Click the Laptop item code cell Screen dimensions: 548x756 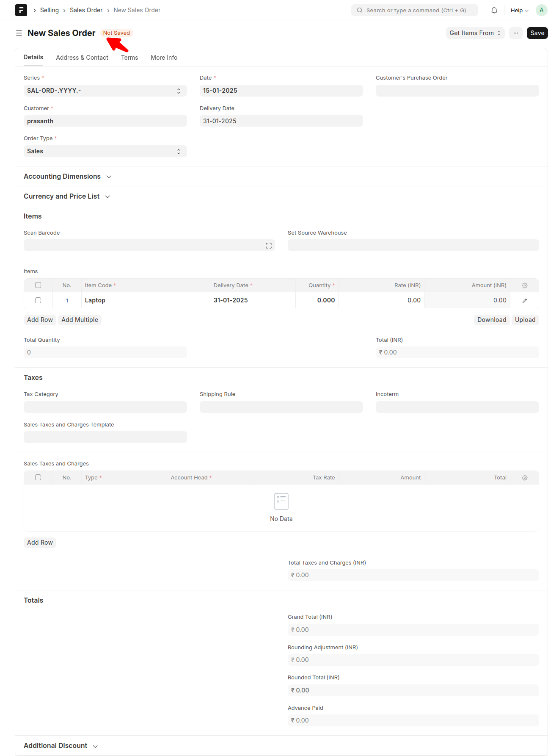coord(146,300)
